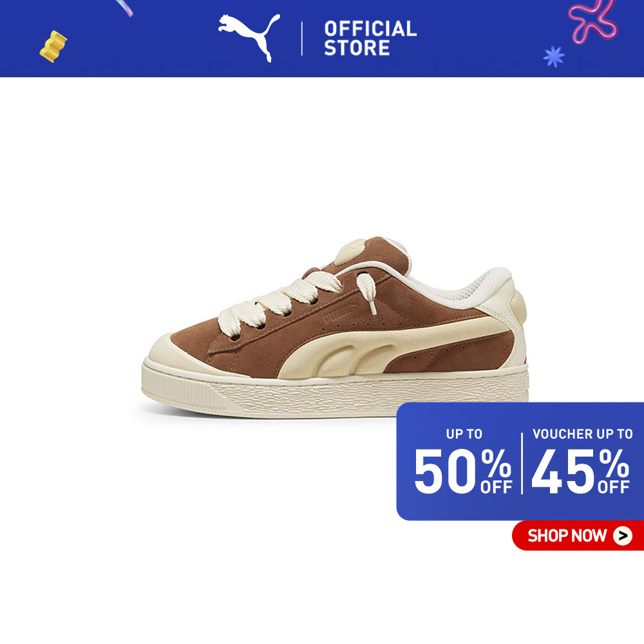Click the OFFICIAL STORE header text
Viewport: 644px width, 644px height.
(x=370, y=38)
